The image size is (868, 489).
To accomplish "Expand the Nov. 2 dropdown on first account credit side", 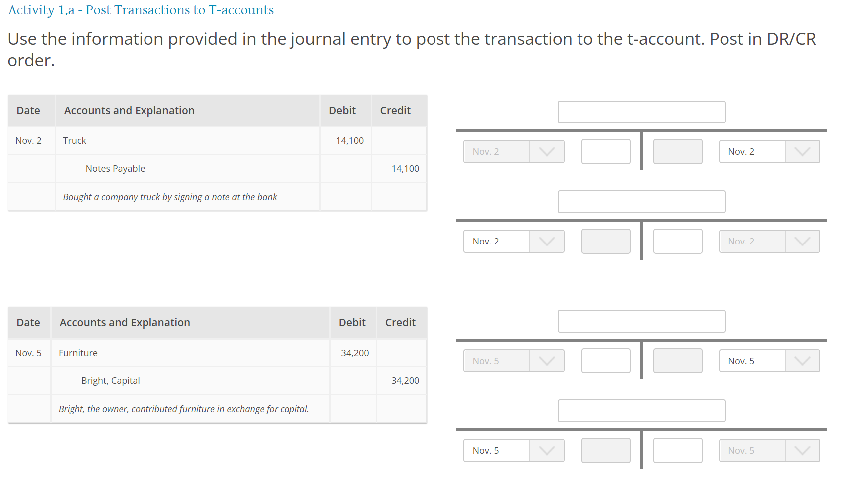I will 769,151.
